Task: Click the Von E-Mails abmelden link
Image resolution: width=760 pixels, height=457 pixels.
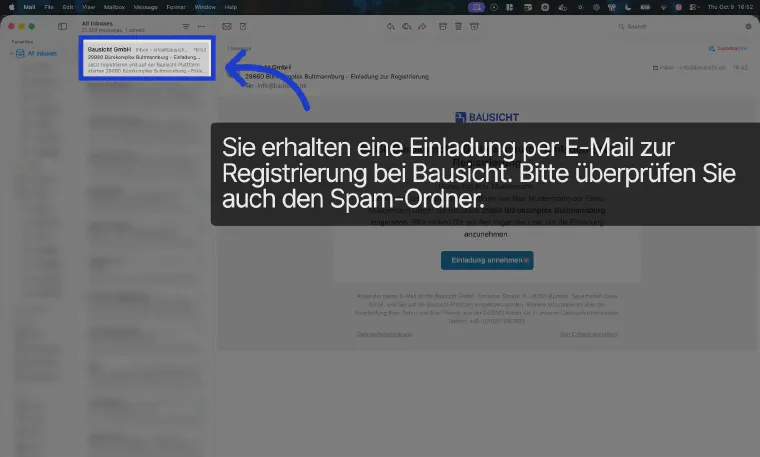Action: pyautogui.click(x=588, y=334)
